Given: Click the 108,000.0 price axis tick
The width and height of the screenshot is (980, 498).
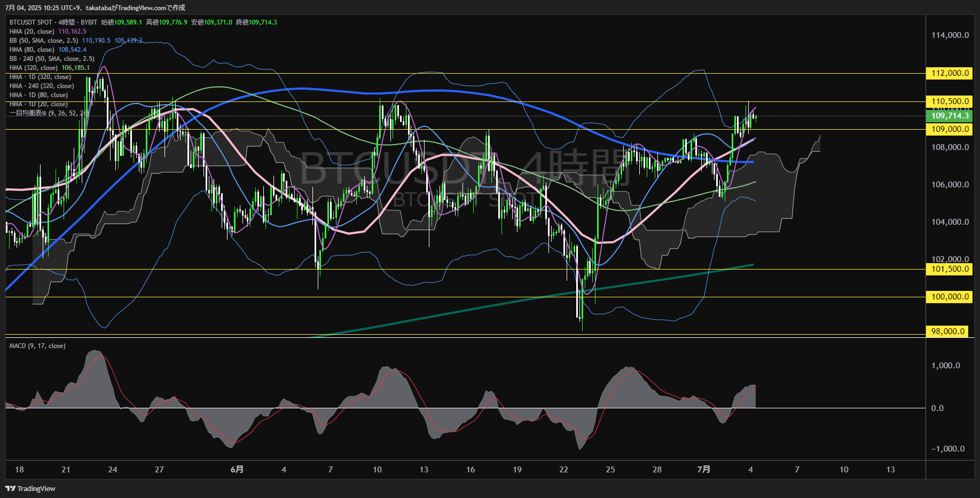Looking at the screenshot, I should click(950, 147).
